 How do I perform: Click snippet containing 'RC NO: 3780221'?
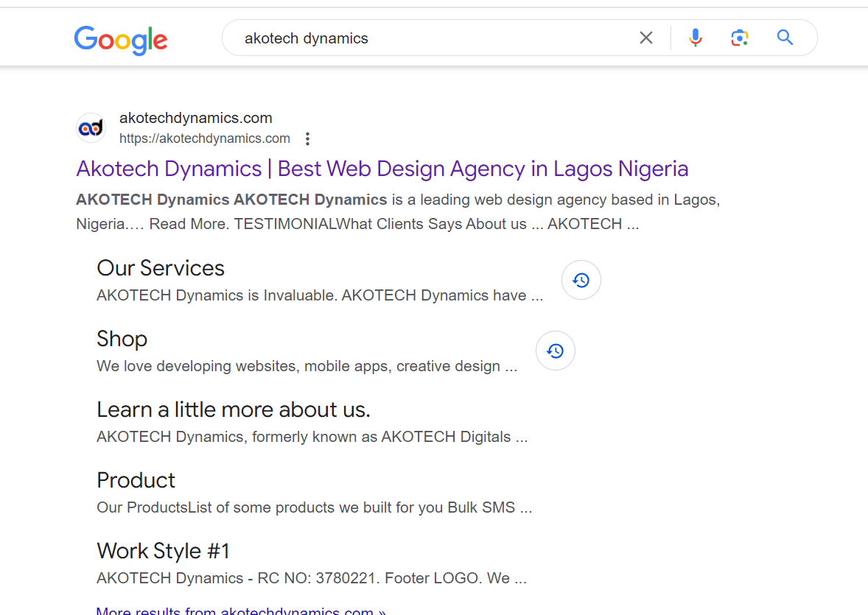[312, 578]
